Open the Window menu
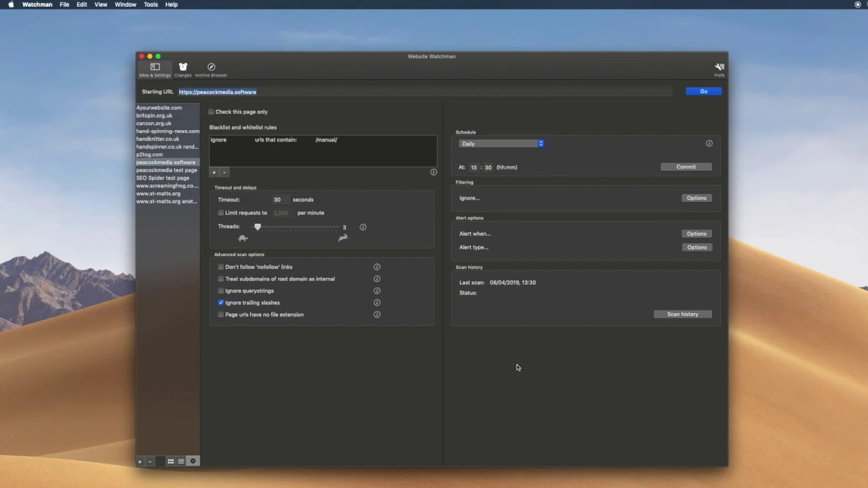The height and width of the screenshot is (488, 868). tap(125, 5)
